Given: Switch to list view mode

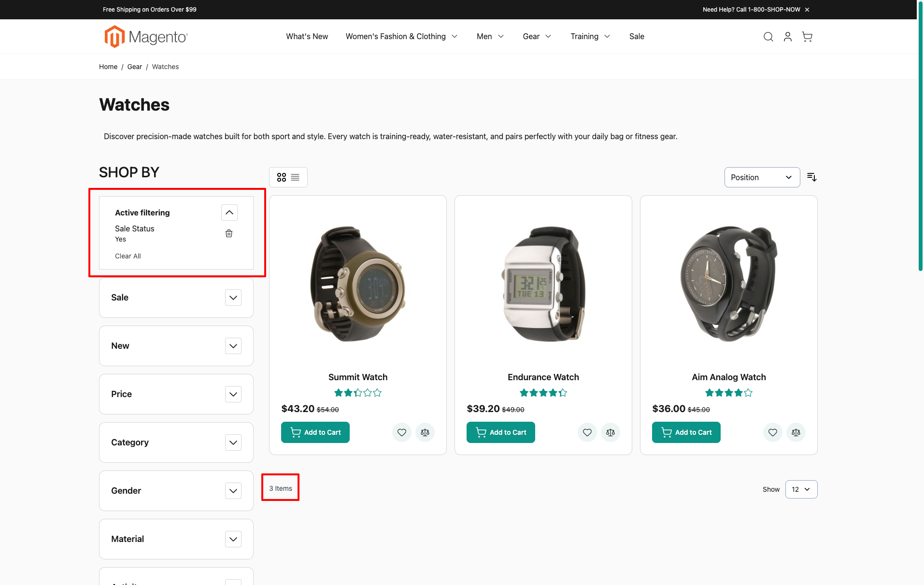Looking at the screenshot, I should (295, 177).
